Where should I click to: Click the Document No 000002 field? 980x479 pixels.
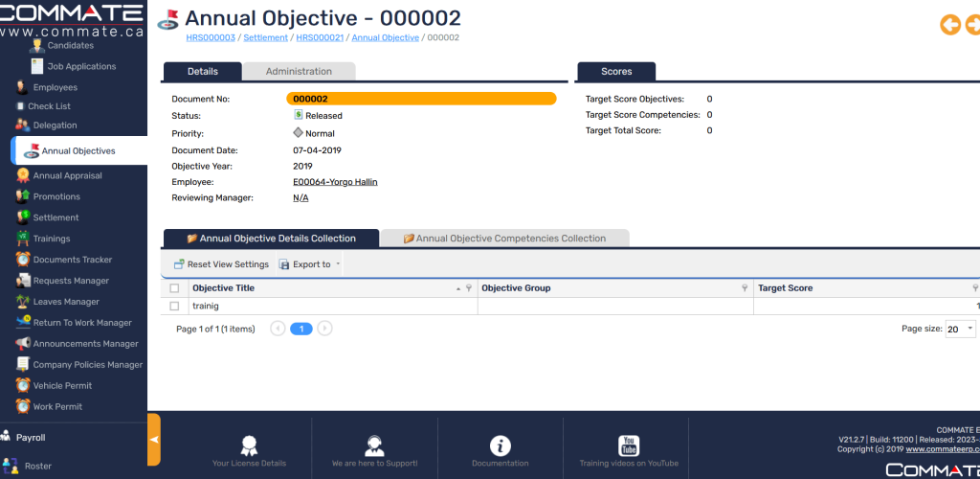421,99
